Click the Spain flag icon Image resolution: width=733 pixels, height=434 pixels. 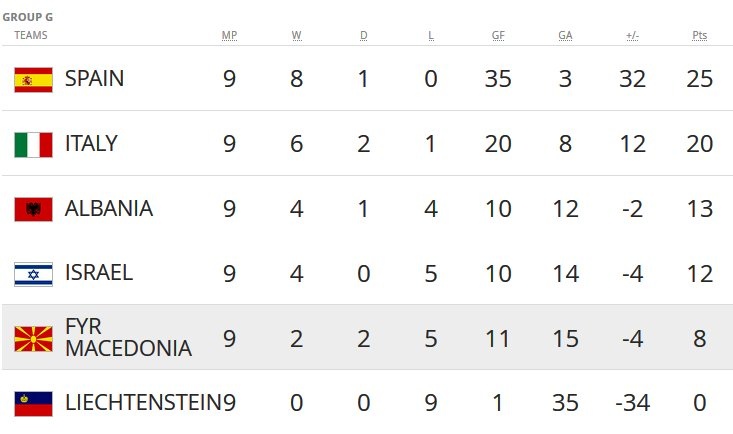(33, 79)
